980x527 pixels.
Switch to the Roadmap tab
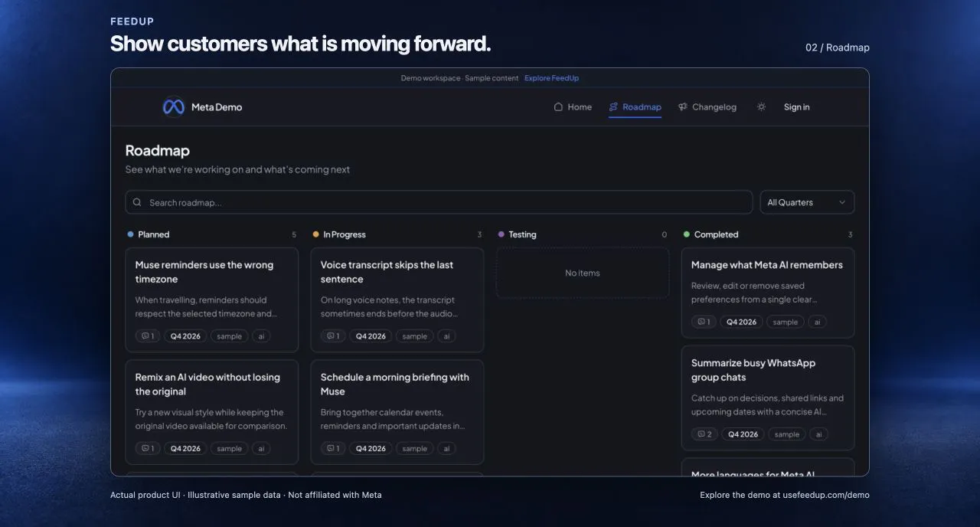tap(635, 107)
